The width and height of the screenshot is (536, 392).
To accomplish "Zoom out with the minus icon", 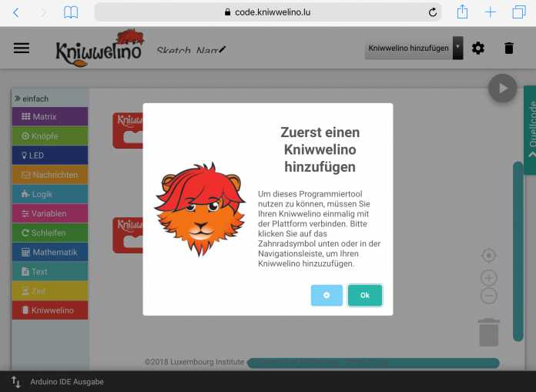I will pos(488,296).
